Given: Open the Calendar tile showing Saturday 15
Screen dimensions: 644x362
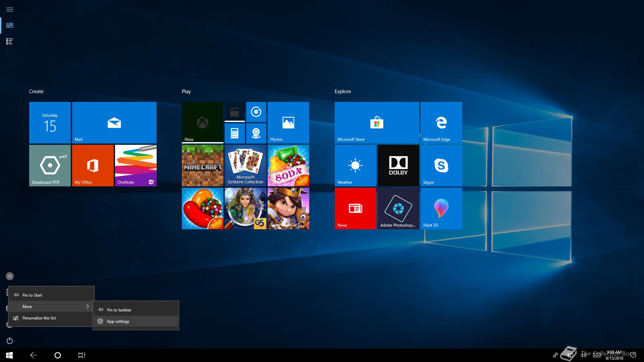Looking at the screenshot, I should (50, 123).
